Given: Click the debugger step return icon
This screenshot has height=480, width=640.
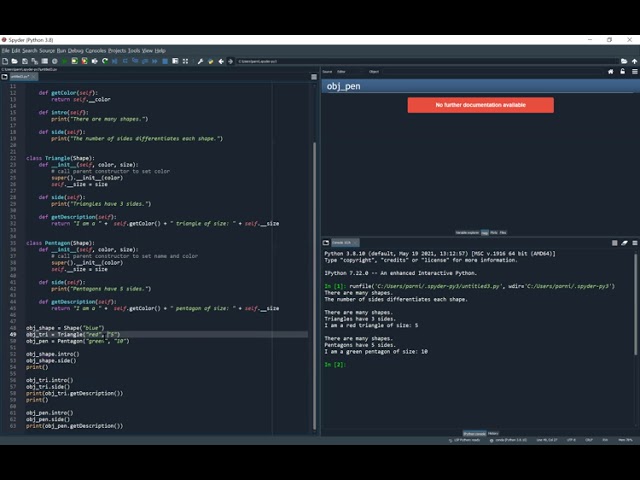Looking at the screenshot, I should 145,61.
